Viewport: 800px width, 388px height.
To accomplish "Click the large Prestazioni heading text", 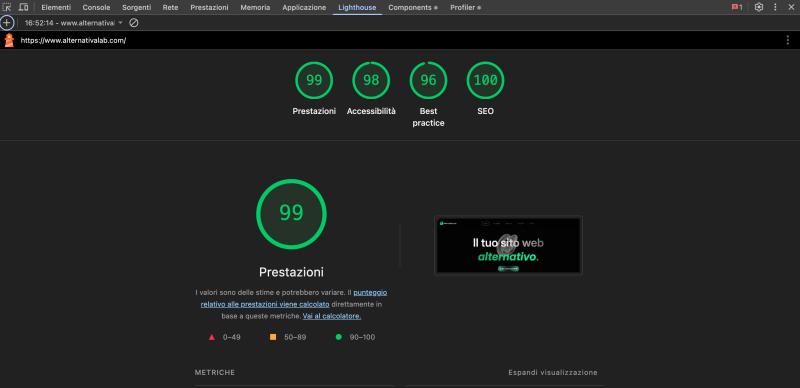I will point(291,272).
